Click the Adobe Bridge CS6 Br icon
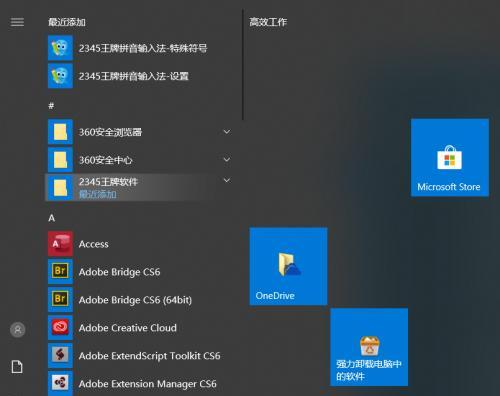 pyautogui.click(x=60, y=272)
